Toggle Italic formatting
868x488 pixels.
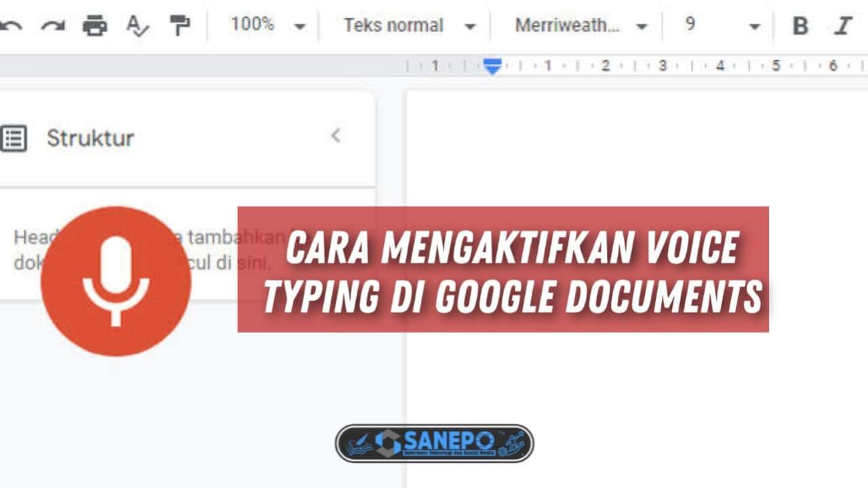tap(843, 26)
